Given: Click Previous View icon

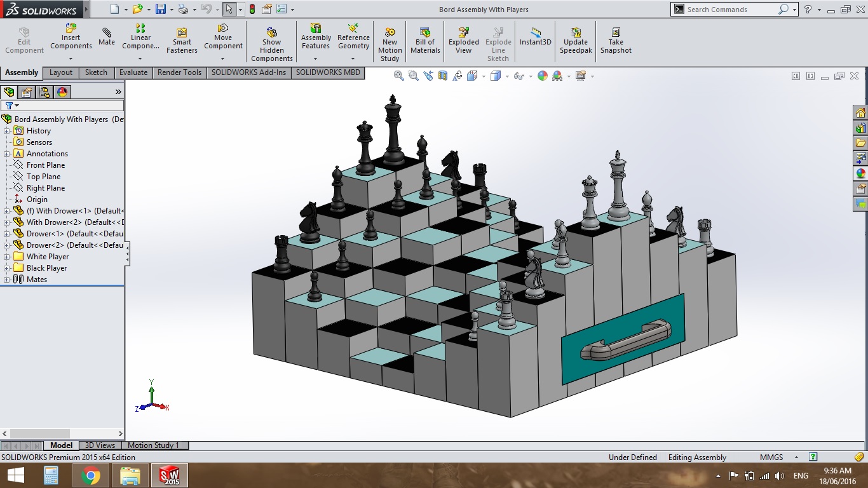Looking at the screenshot, I should (x=428, y=76).
